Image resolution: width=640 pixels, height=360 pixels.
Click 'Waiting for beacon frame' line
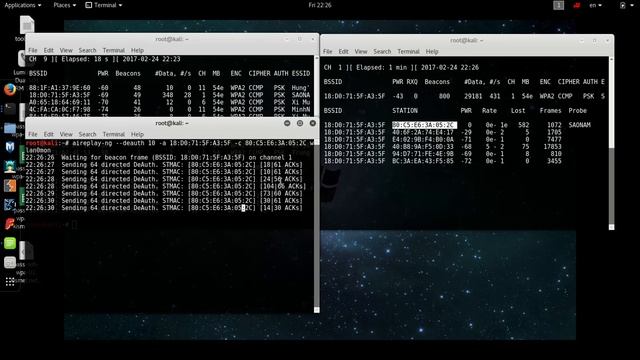pyautogui.click(x=159, y=158)
